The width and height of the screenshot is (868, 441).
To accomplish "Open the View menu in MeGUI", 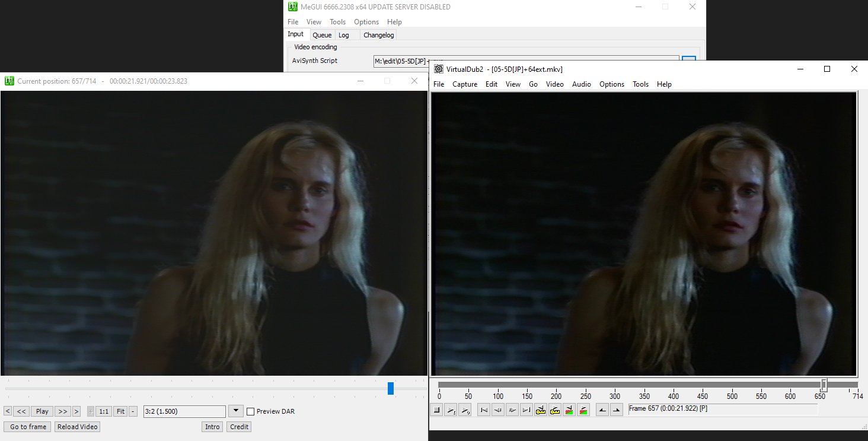I will [314, 22].
